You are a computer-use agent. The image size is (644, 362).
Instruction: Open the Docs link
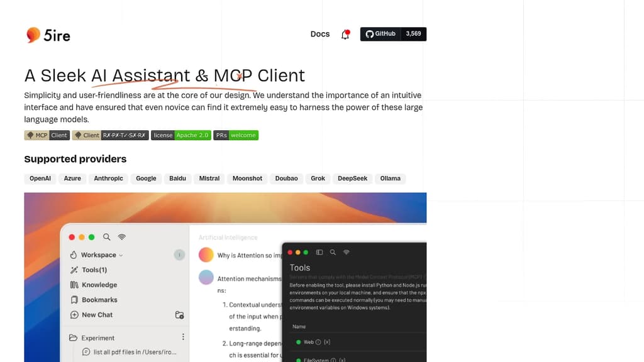(x=320, y=34)
